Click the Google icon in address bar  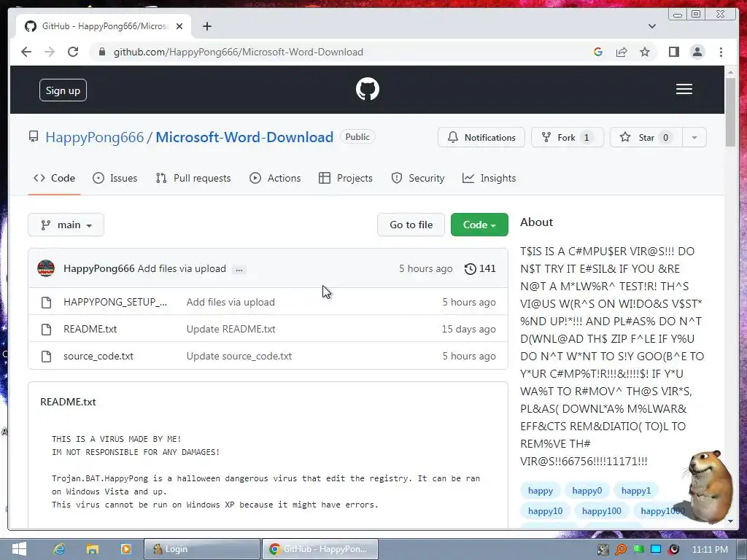(x=598, y=52)
